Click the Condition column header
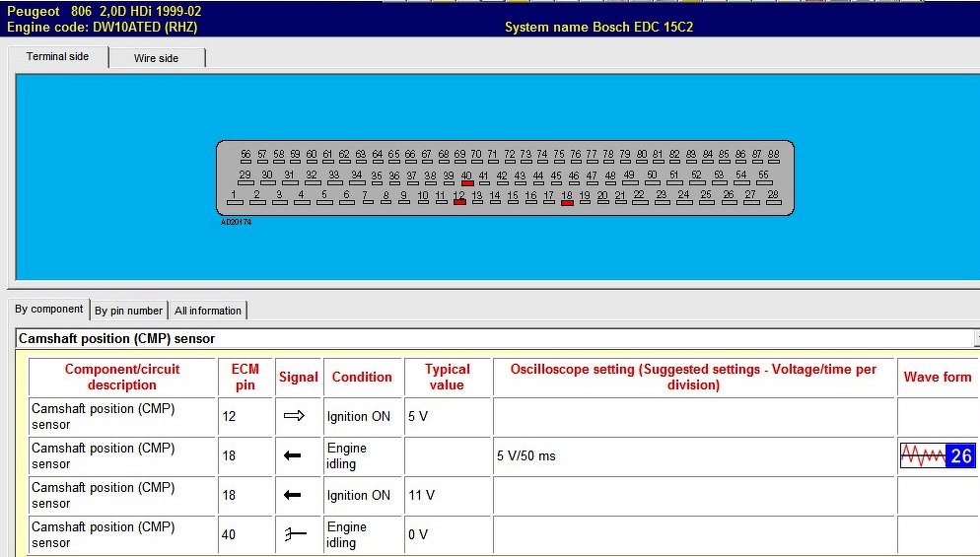The image size is (980, 557). 362,377
